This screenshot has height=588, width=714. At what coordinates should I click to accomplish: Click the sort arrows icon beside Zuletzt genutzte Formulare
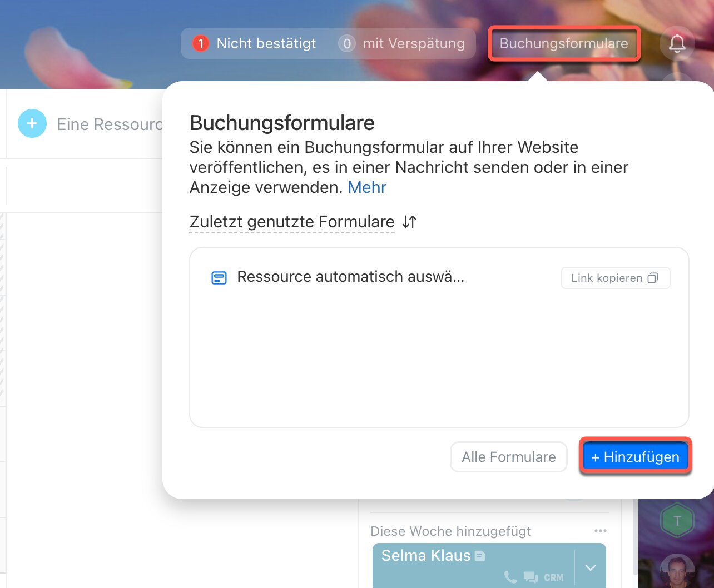[409, 222]
